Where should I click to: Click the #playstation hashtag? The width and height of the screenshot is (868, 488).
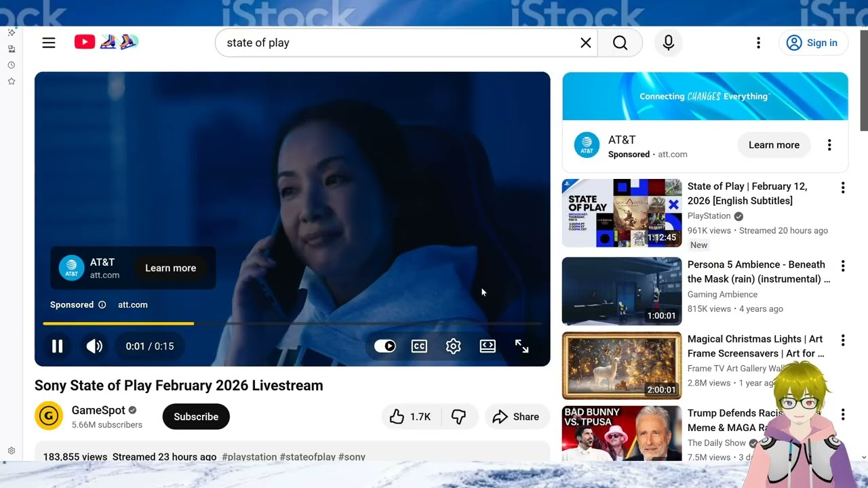(249, 457)
